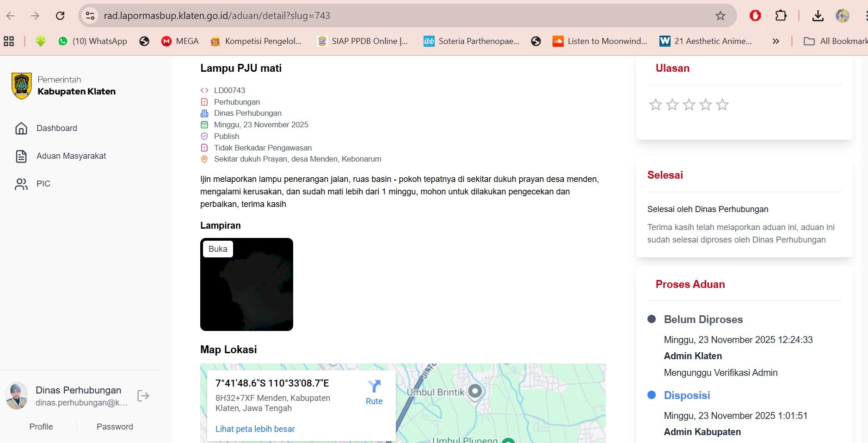The image size is (868, 443).
Task: Open the PIC sidebar menu
Action: (x=43, y=183)
